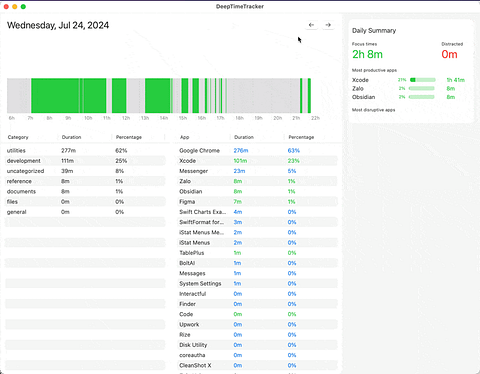Select the Figma app row
This screenshot has width=480, height=374.
pyautogui.click(x=257, y=202)
